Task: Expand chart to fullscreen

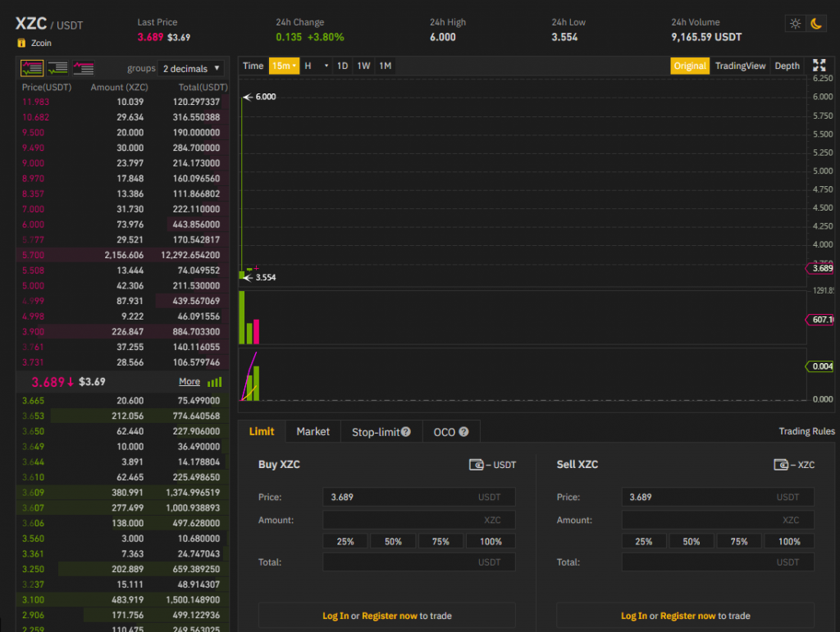Action: 819,66
